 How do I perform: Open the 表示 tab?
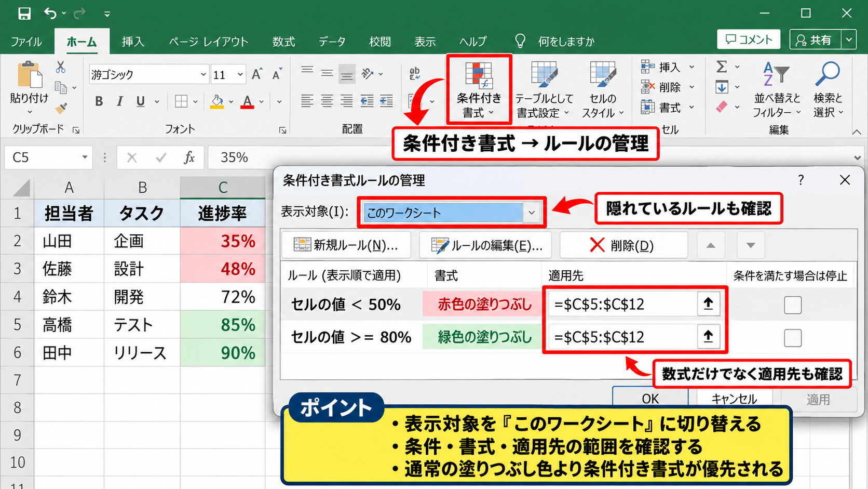click(425, 42)
